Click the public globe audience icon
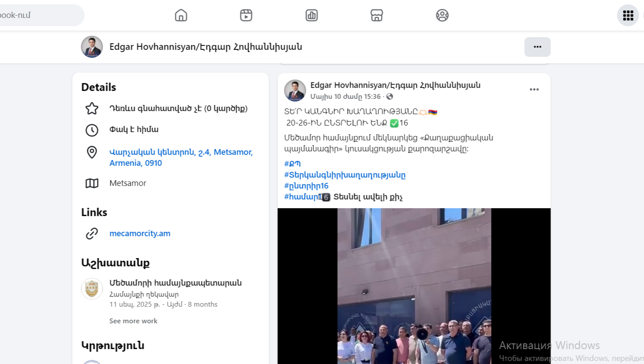This screenshot has width=644, height=364. 390,96
